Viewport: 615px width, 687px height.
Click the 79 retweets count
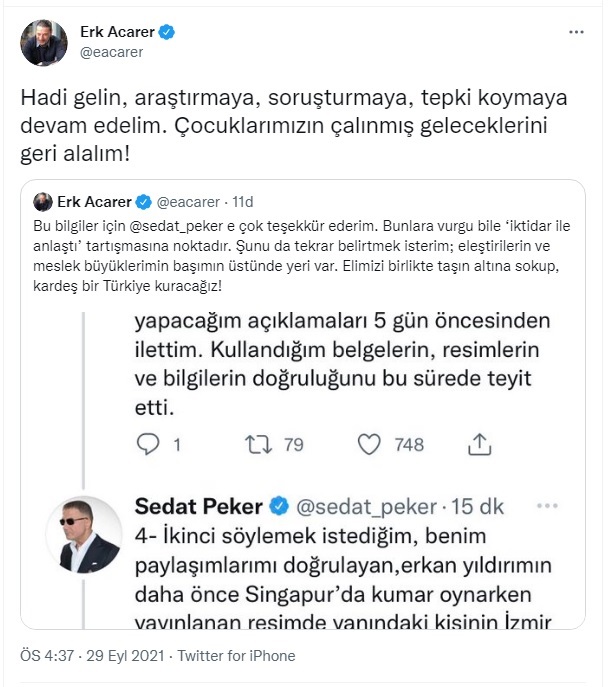tap(292, 444)
